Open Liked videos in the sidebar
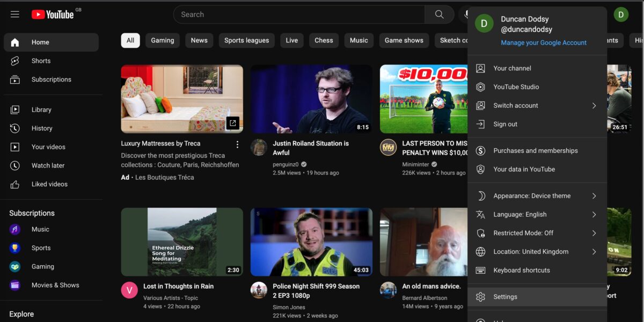644x322 pixels. (x=51, y=184)
